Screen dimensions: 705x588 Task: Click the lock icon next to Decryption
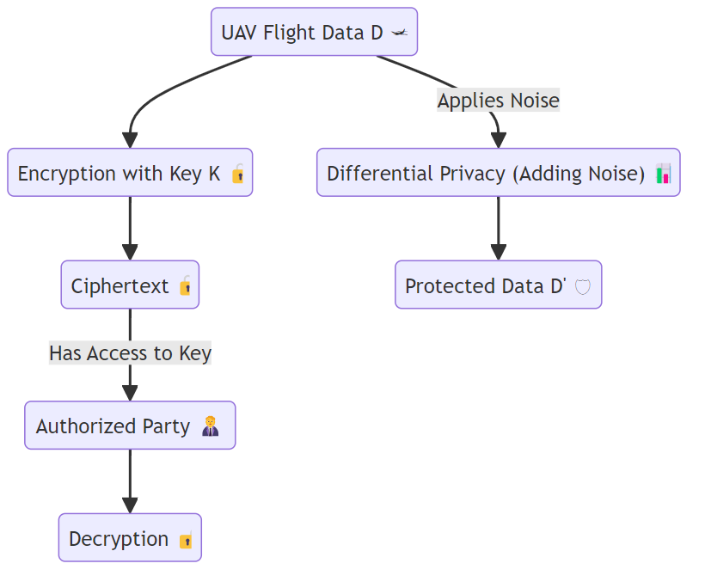tap(185, 540)
